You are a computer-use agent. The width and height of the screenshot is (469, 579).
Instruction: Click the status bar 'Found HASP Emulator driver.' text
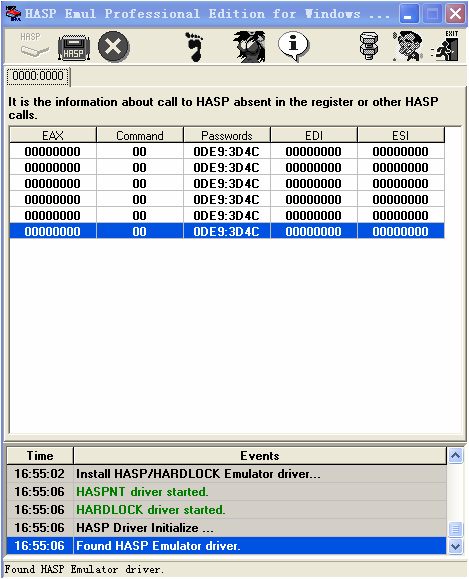click(84, 569)
